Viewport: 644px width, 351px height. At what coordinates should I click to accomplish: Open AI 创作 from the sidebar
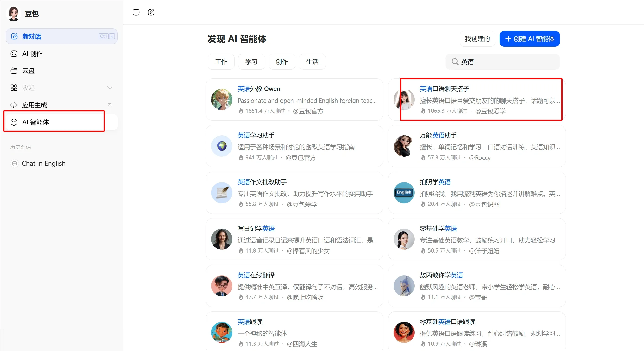tap(32, 54)
